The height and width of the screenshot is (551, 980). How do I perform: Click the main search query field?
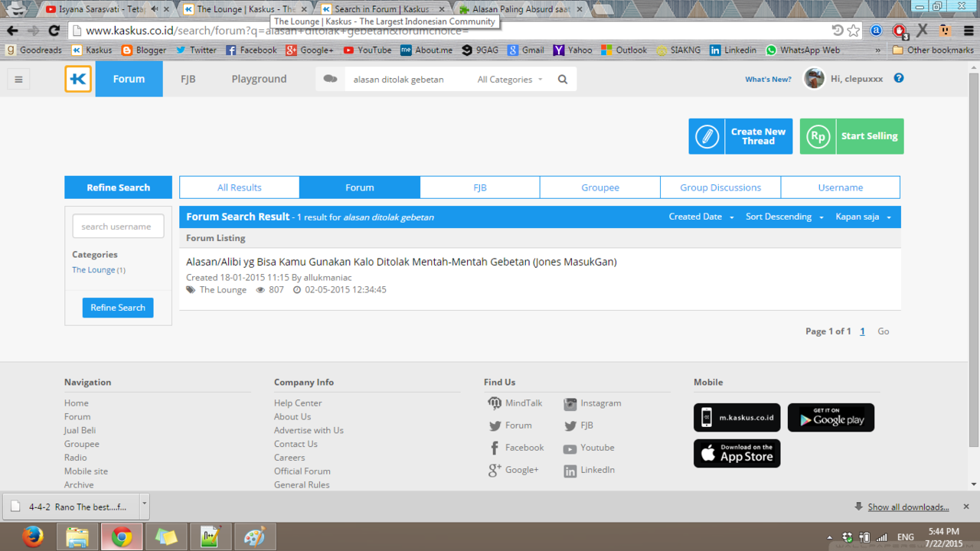[x=406, y=80]
